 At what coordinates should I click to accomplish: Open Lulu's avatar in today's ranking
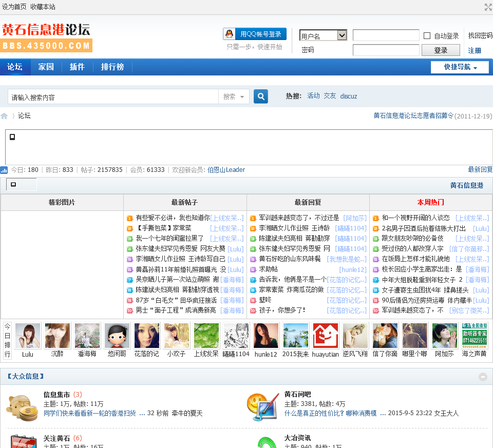click(x=28, y=336)
